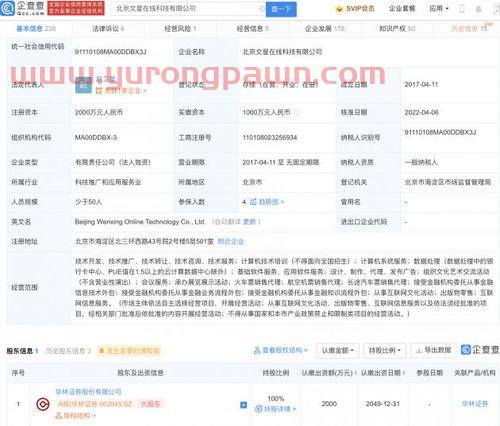500x426 pixels.
Task: Click the 股权结构 icon under the shareholder name
Action: (x=59, y=415)
